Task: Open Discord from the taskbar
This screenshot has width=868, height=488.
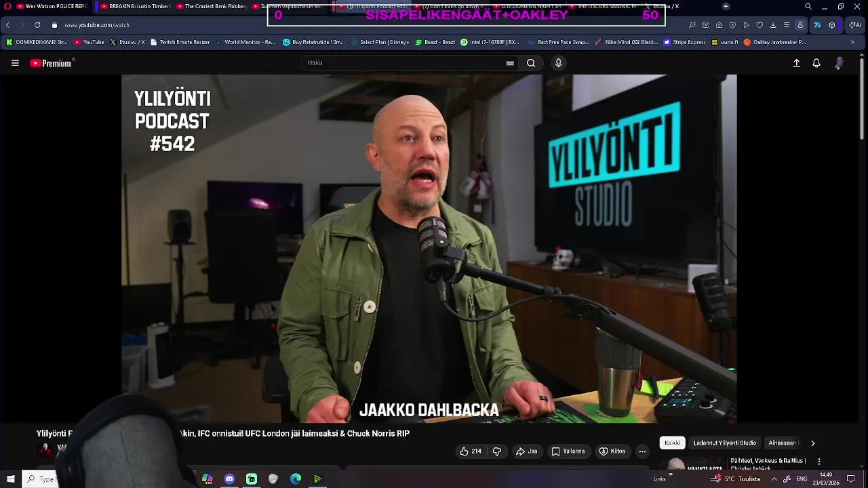Action: click(x=229, y=479)
